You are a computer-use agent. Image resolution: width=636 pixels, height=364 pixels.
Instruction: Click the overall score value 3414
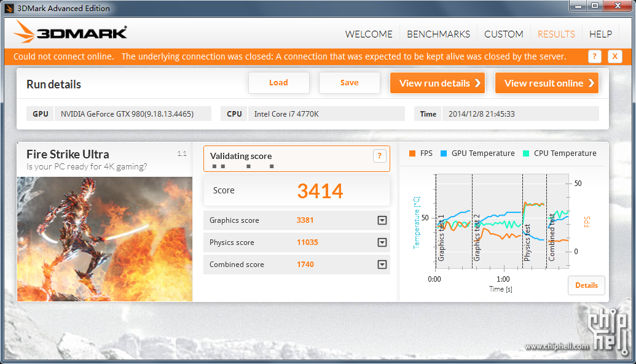[x=320, y=191]
